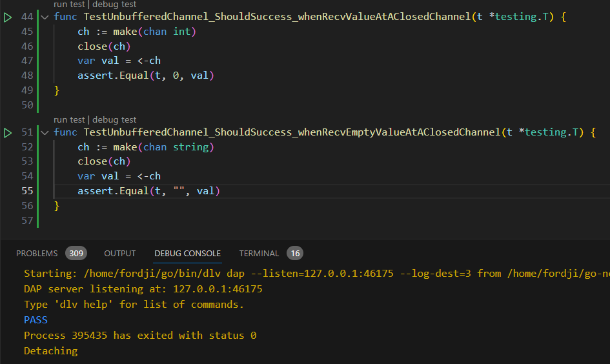This screenshot has height=364, width=610.
Task: Collapse the function starting at line 44
Action: (x=45, y=17)
